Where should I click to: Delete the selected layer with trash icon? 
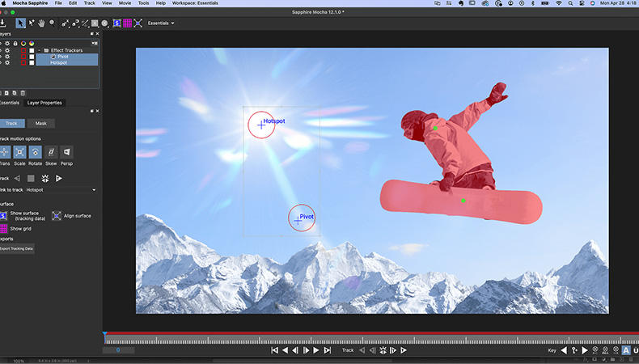point(23,93)
